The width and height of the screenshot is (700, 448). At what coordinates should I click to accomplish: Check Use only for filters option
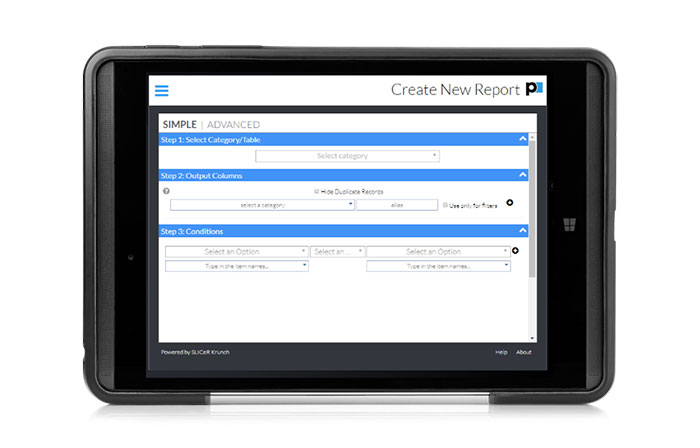click(x=446, y=205)
